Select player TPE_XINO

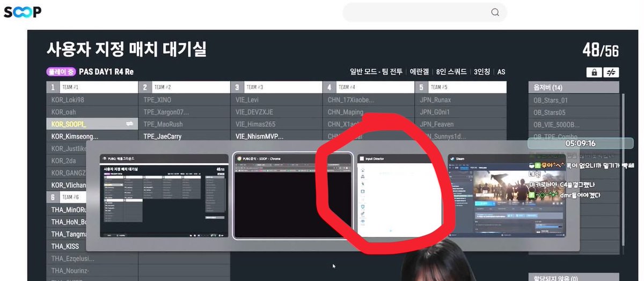184,100
